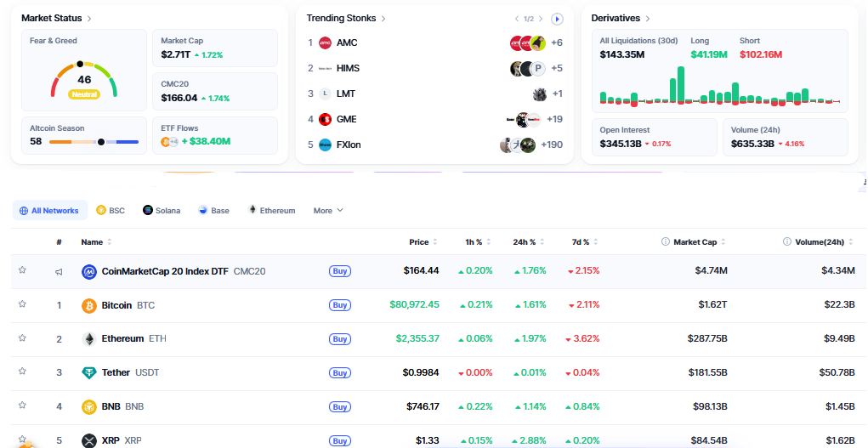Open the Market Cap $2.71T card
The image size is (868, 448).
coord(215,48)
